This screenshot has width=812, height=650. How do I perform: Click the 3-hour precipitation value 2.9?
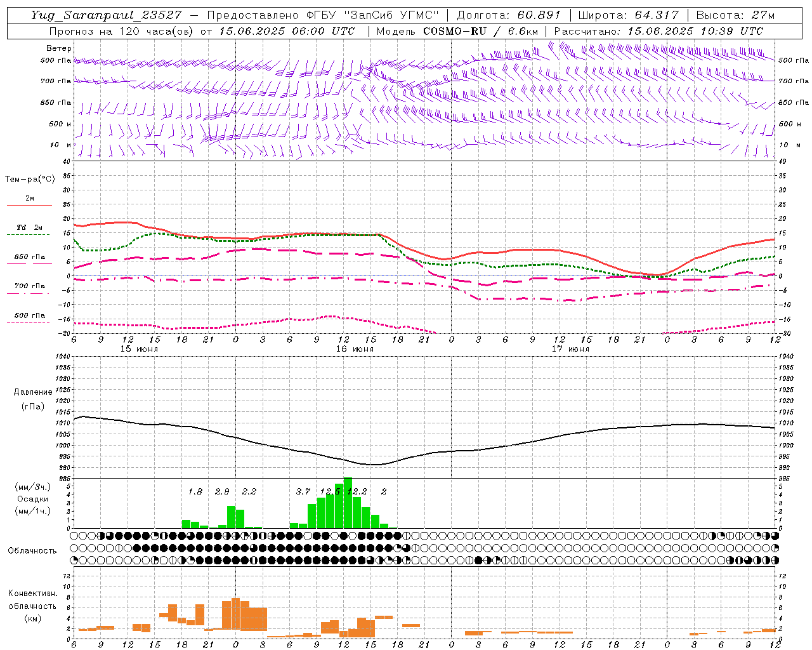pyautogui.click(x=222, y=491)
